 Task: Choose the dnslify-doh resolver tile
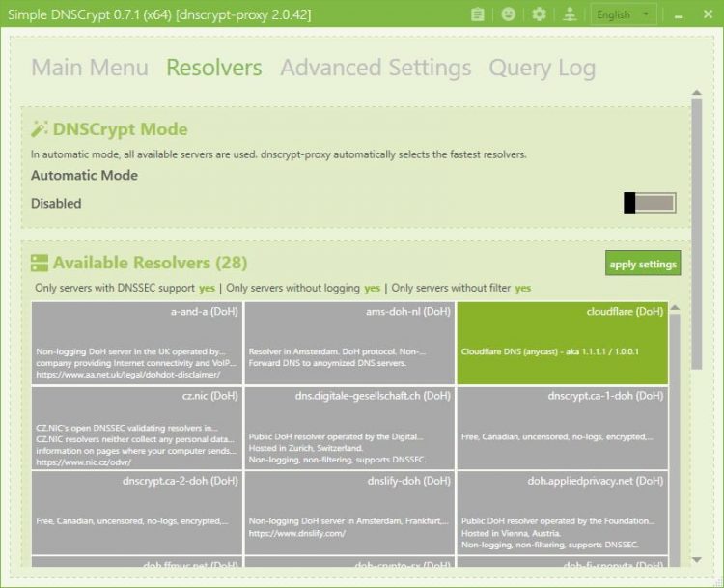tap(349, 512)
